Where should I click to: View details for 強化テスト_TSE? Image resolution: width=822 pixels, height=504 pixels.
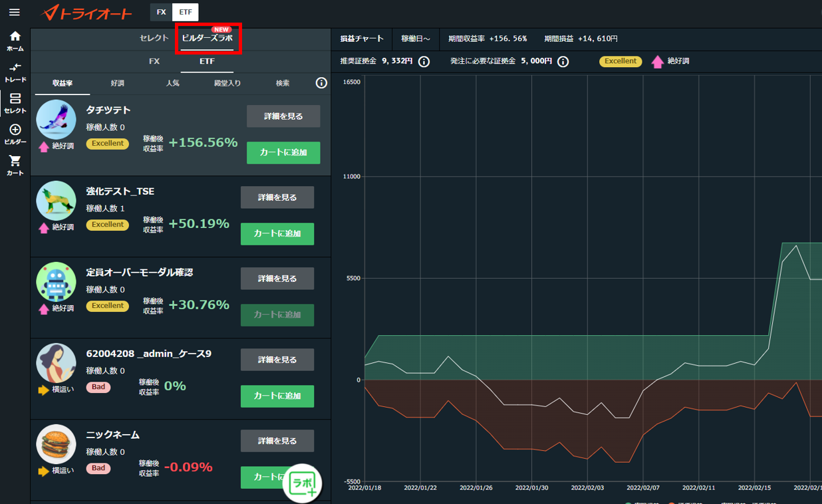(x=277, y=197)
